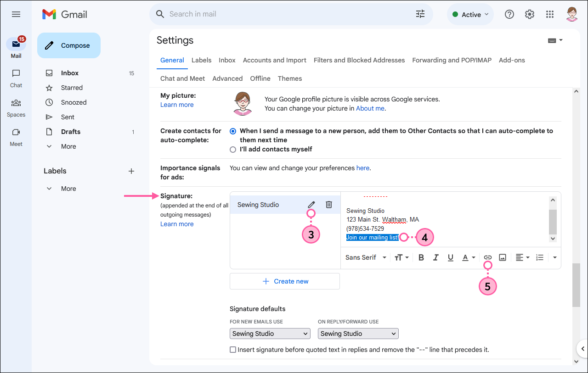Open Accounts and Import tab
The height and width of the screenshot is (373, 588).
275,61
